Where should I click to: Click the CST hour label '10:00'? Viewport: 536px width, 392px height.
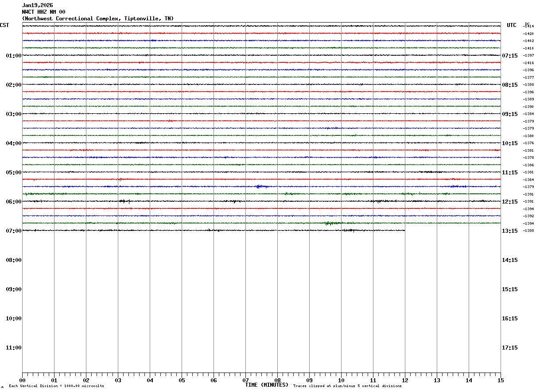pyautogui.click(x=14, y=319)
